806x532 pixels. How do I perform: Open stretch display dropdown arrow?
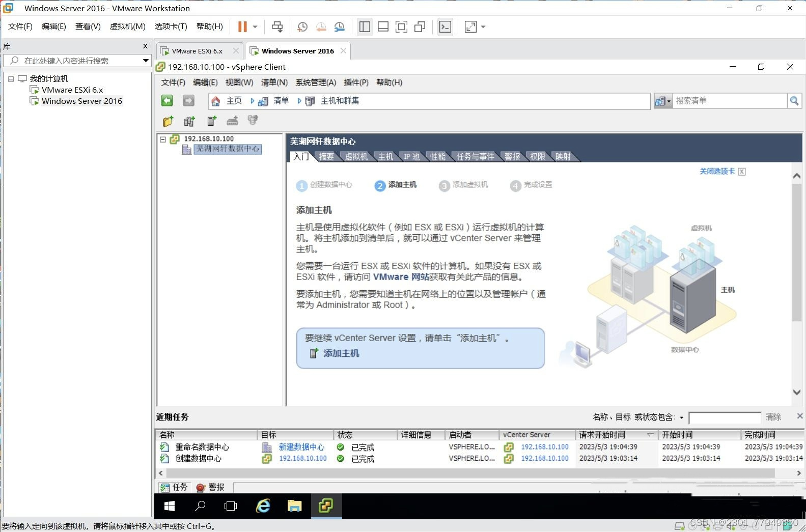[483, 27]
